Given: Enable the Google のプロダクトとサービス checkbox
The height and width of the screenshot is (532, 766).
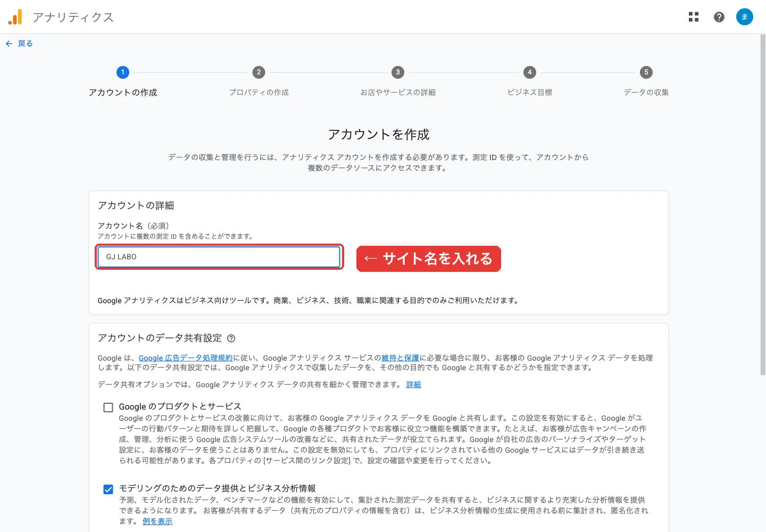Looking at the screenshot, I should click(109, 408).
